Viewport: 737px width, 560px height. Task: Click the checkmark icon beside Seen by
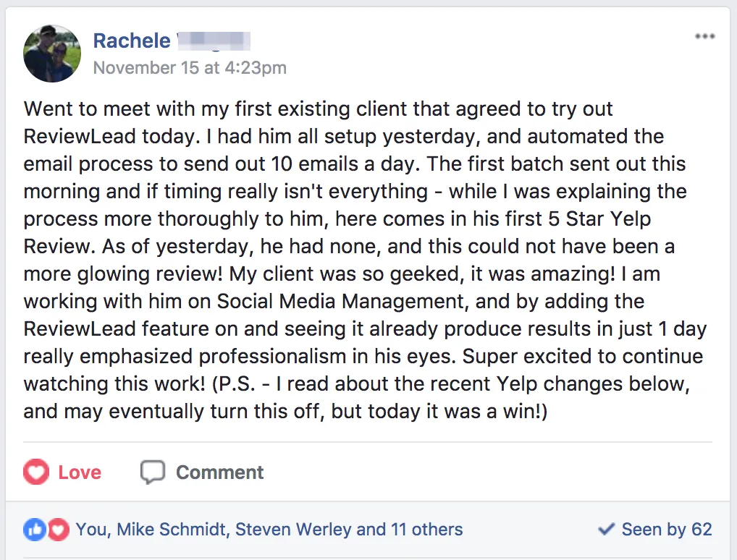(607, 530)
